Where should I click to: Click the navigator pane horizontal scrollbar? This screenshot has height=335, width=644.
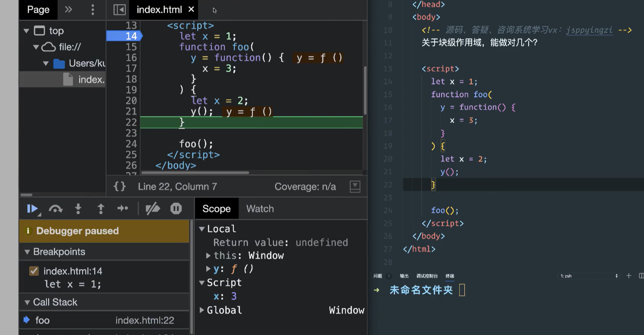point(26,195)
